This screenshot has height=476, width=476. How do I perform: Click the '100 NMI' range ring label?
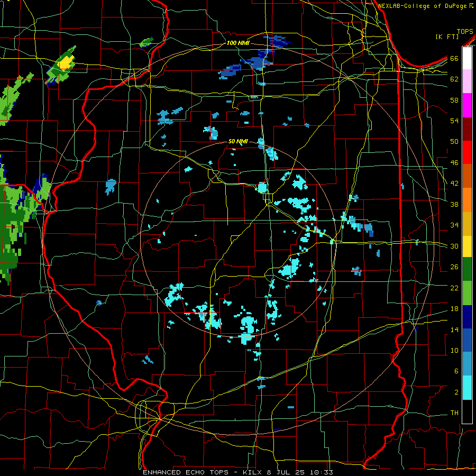pos(238,43)
